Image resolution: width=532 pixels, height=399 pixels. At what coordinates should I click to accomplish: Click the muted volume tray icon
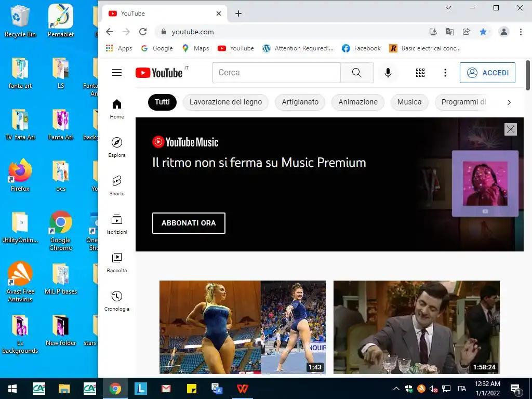point(433,389)
